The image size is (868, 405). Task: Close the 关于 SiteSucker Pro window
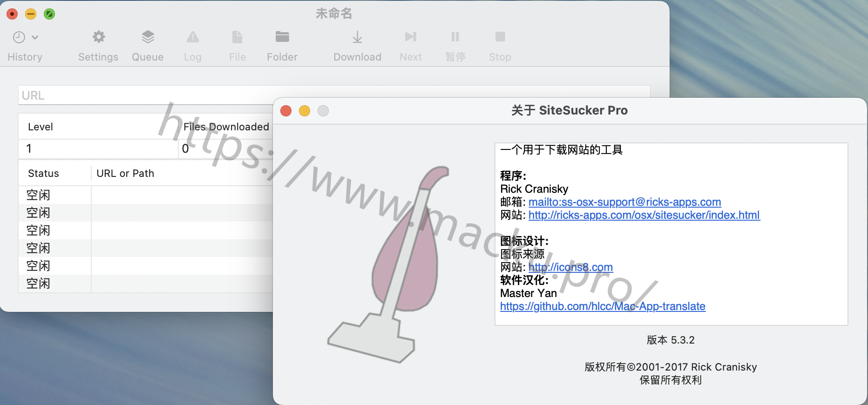click(286, 111)
